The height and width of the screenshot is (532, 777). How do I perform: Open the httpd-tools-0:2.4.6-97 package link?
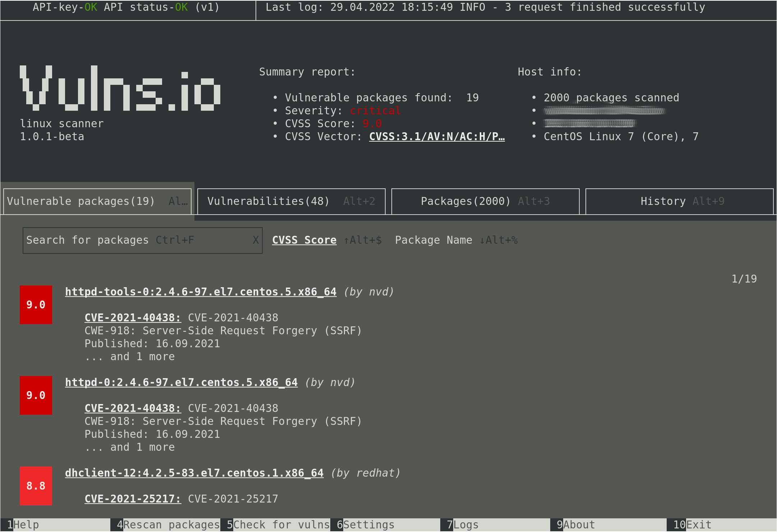coord(201,292)
